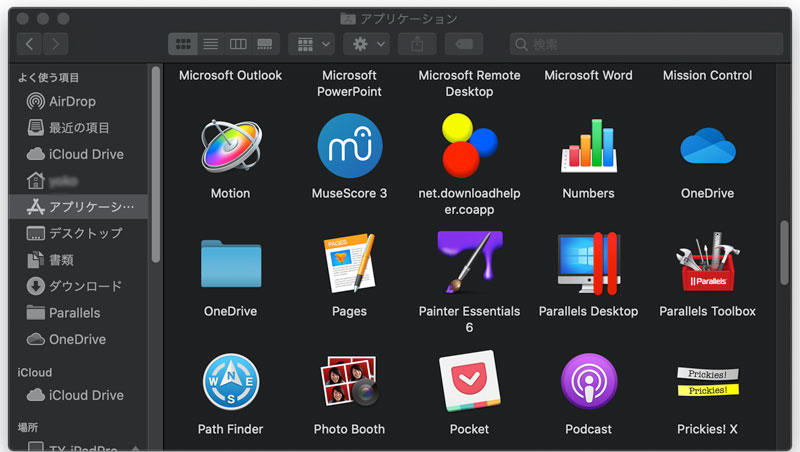Click the Microsoft Outlook label
The width and height of the screenshot is (800, 452).
coord(231,76)
